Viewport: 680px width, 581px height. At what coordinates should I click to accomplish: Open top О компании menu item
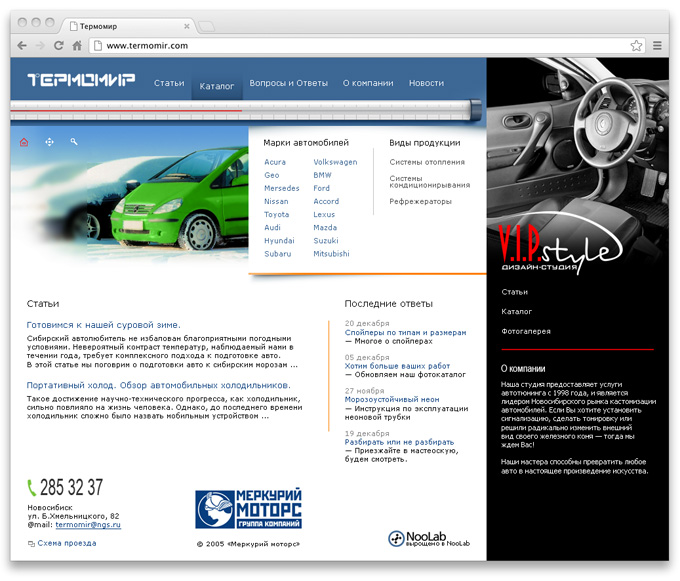368,83
